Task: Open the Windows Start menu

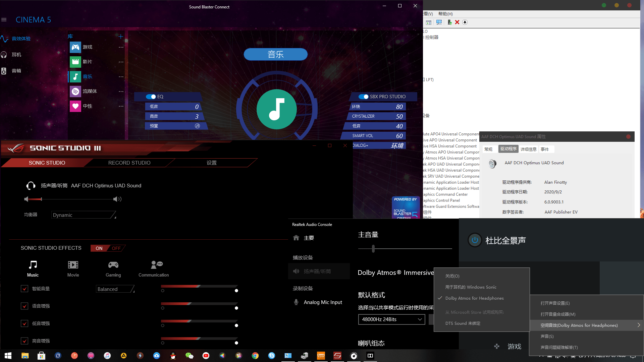Action: pos(8,356)
